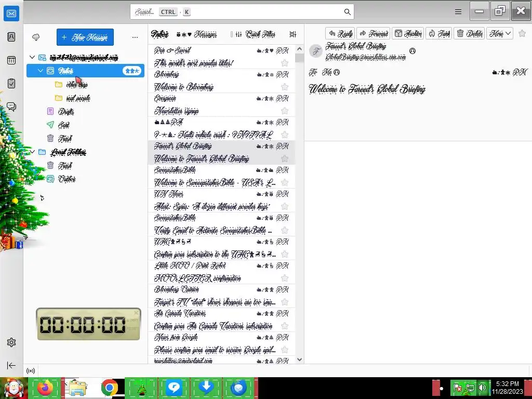Screen dimensions: 532x399
Task: Star the Welcome to Fareed's Global Briefing row
Action: click(x=285, y=159)
